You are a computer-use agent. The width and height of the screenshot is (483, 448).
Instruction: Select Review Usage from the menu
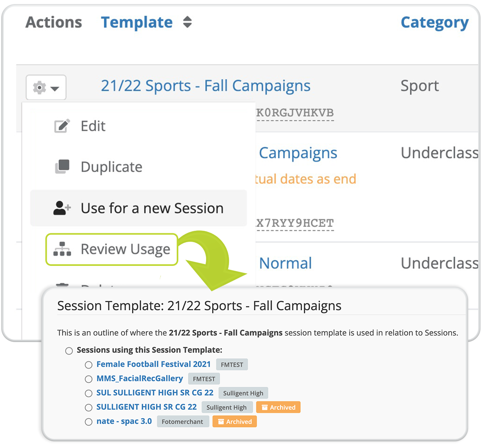coord(112,249)
